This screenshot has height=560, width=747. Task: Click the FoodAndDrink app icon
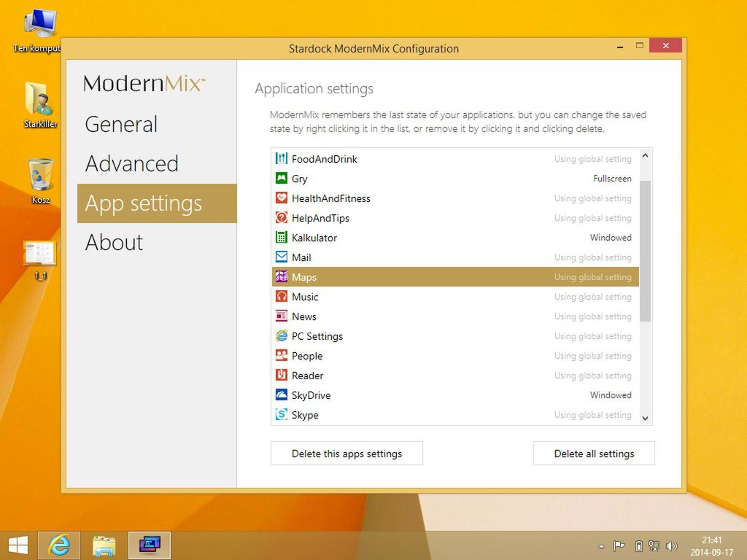coord(281,159)
